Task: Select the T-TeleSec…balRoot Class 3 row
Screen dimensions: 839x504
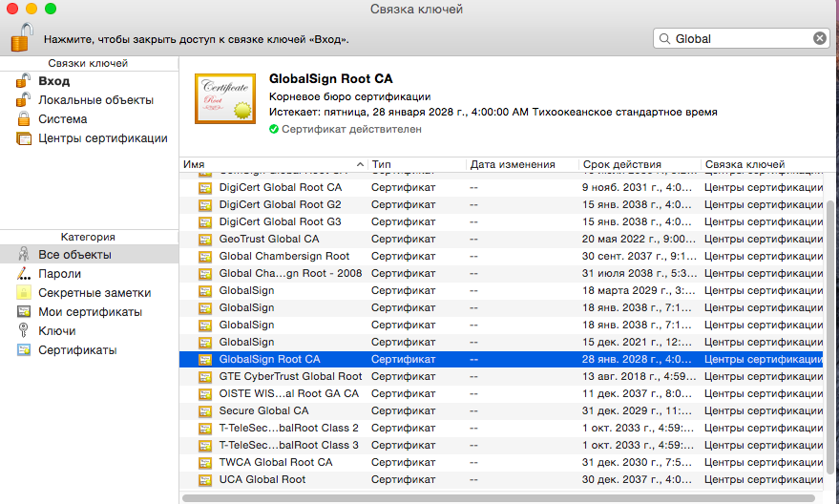Action: coord(501,445)
